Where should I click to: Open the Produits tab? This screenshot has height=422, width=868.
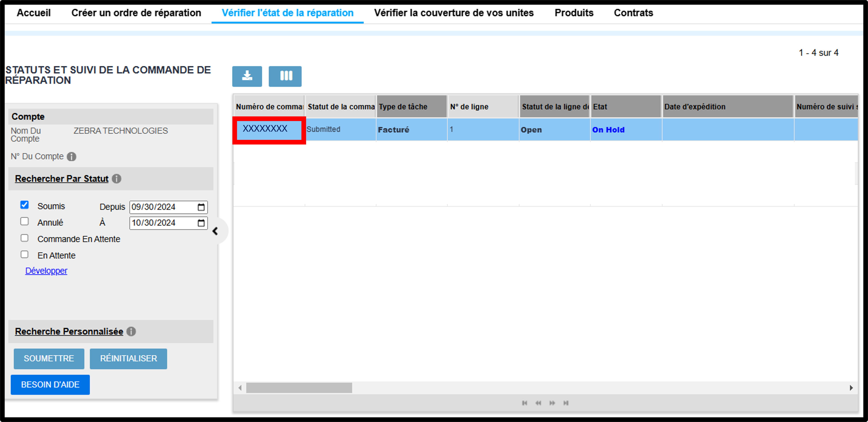[574, 13]
